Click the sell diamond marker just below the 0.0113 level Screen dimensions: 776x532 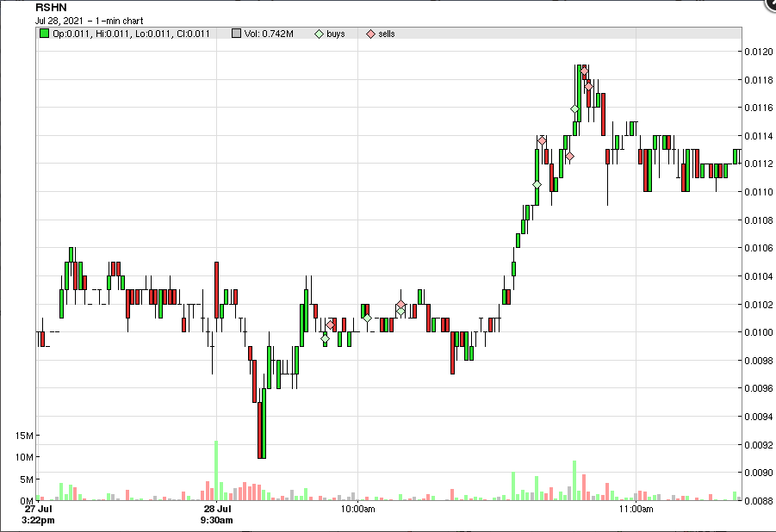point(569,157)
